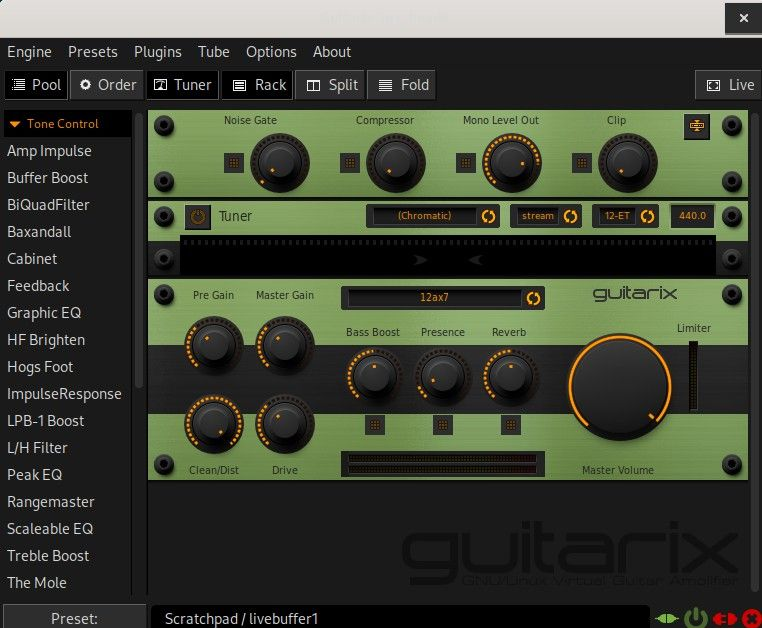Click the red X overload icon

point(751,619)
